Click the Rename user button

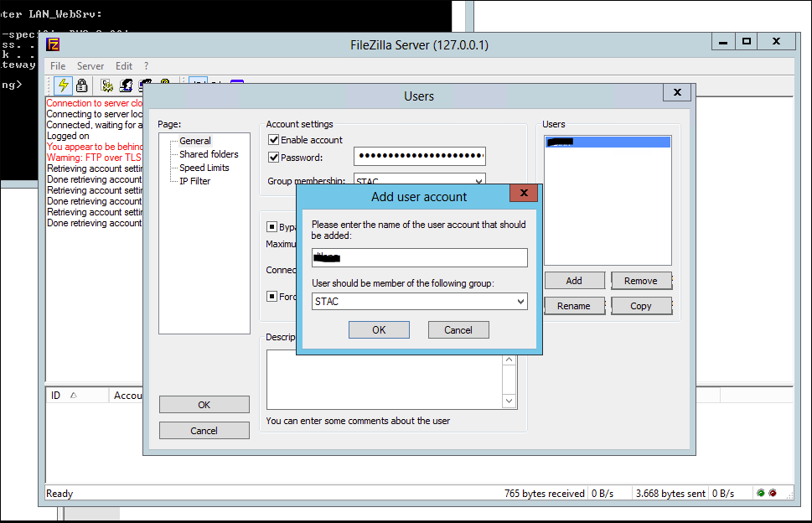(x=574, y=306)
